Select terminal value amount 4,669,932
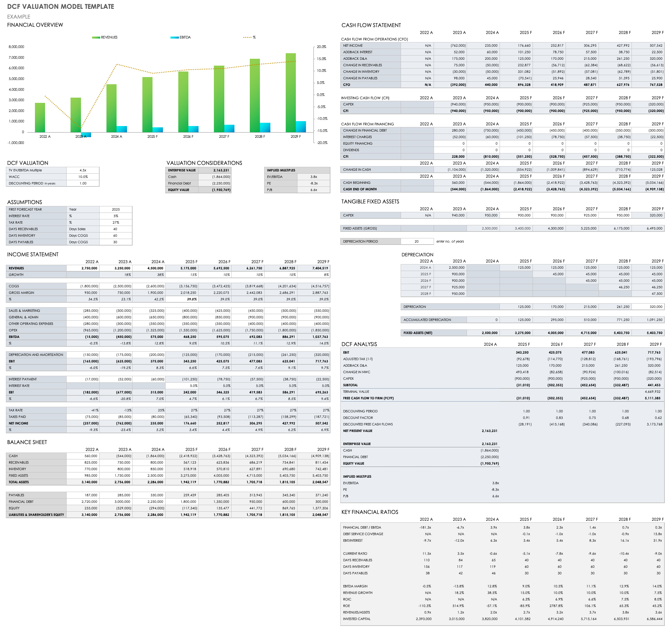This screenshot has width=672, height=638. click(x=652, y=392)
